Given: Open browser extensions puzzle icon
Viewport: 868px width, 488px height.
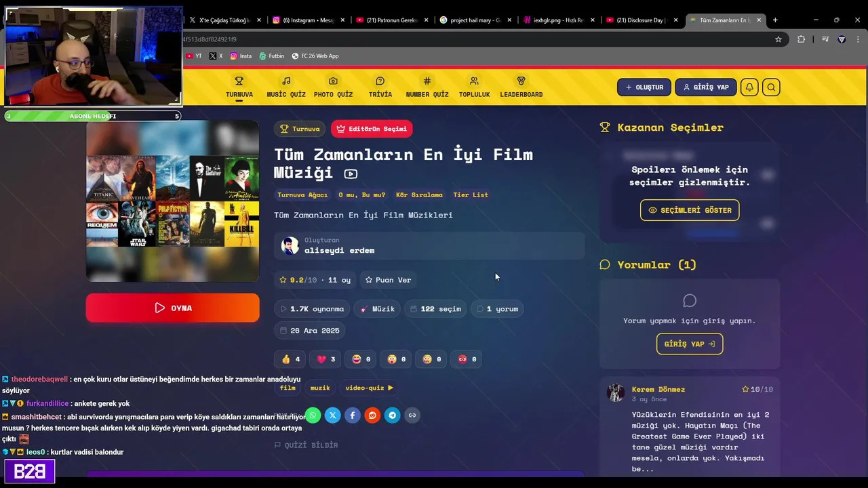Looking at the screenshot, I should pyautogui.click(x=801, y=39).
